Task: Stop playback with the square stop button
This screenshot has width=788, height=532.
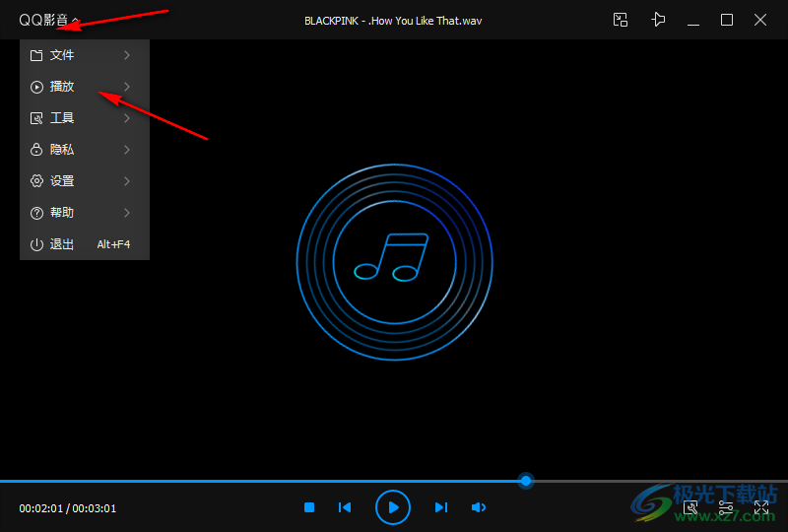Action: pyautogui.click(x=309, y=507)
